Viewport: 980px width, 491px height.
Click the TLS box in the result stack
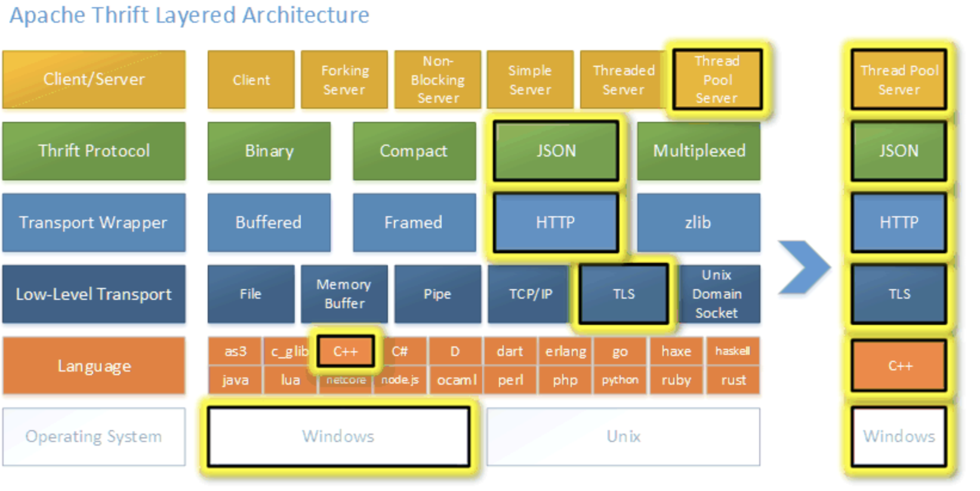(x=899, y=294)
